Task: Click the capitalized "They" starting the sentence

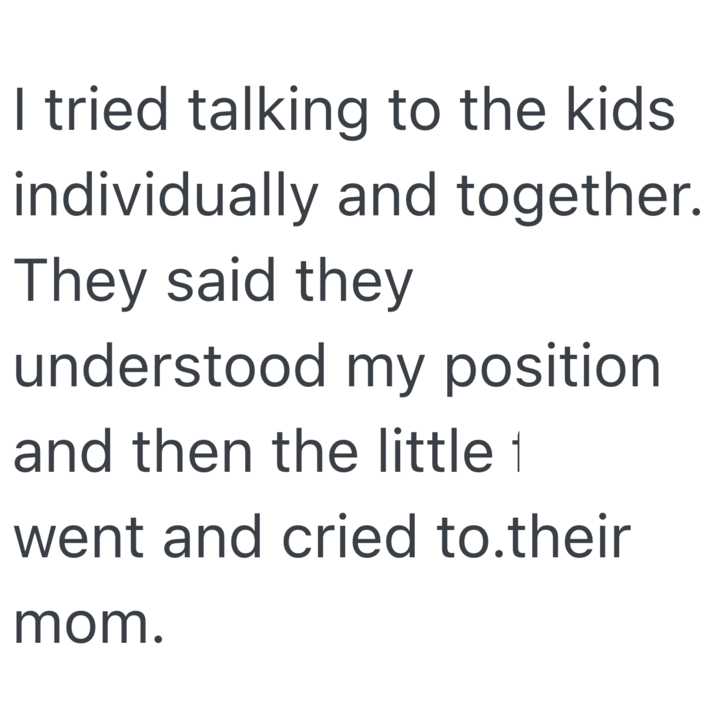Action: pyautogui.click(x=77, y=283)
